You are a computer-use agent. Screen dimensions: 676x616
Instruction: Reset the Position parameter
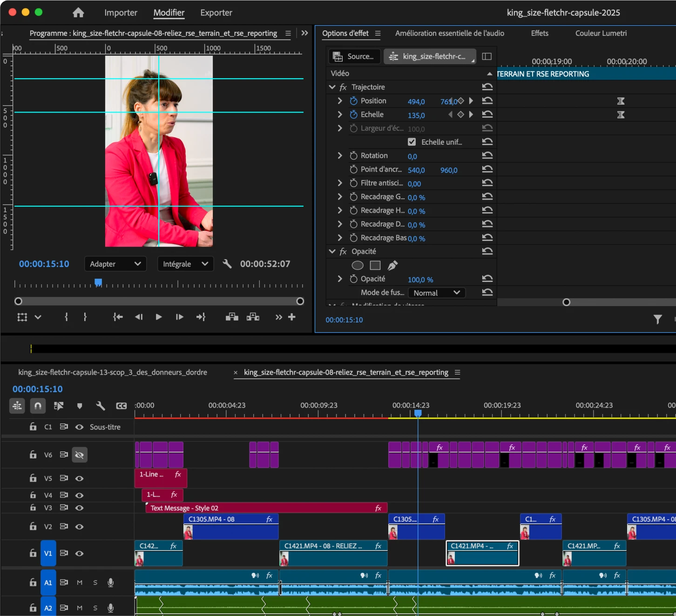point(487,100)
